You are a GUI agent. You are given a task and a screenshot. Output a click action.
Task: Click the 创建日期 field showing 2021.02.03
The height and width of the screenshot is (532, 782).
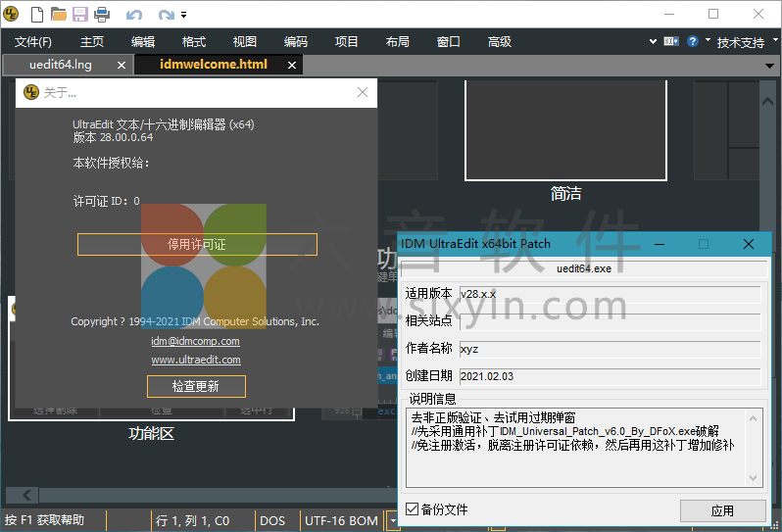pyautogui.click(x=610, y=376)
